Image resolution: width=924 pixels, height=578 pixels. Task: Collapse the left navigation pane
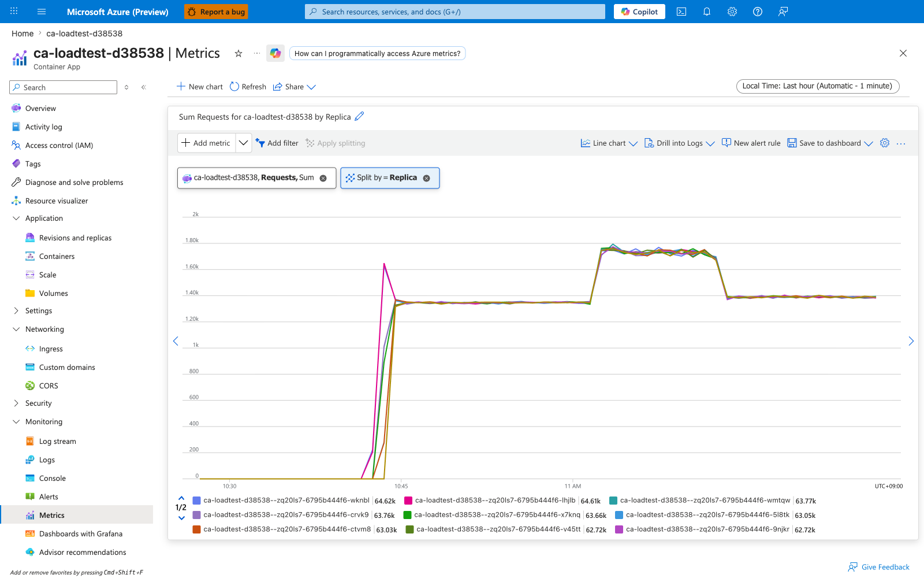coord(144,87)
